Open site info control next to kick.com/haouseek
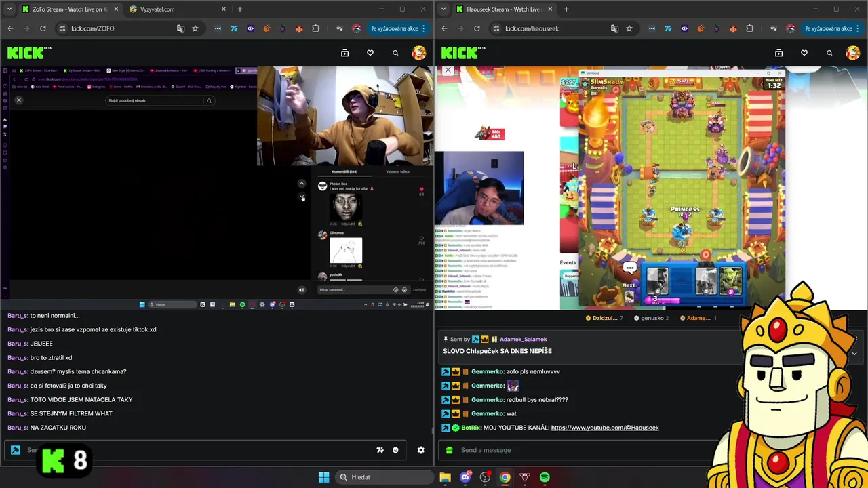This screenshot has width=868, height=488. point(496,28)
